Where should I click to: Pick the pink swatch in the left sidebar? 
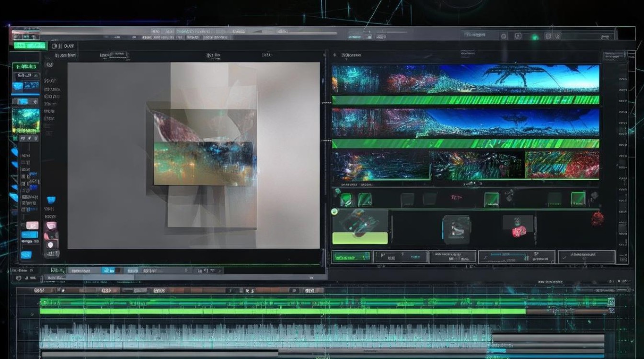32,225
